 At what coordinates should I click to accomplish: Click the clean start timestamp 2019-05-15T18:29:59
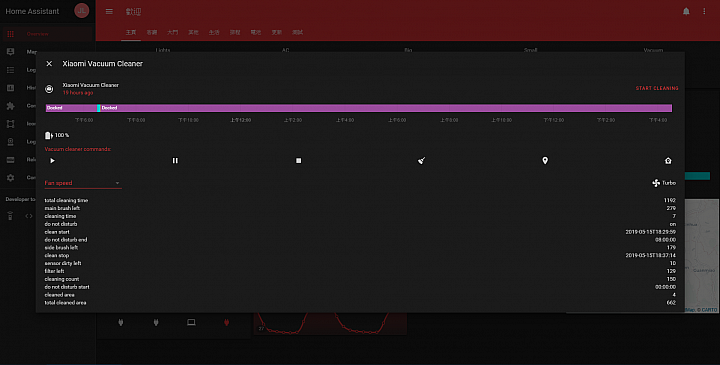pyautogui.click(x=651, y=232)
